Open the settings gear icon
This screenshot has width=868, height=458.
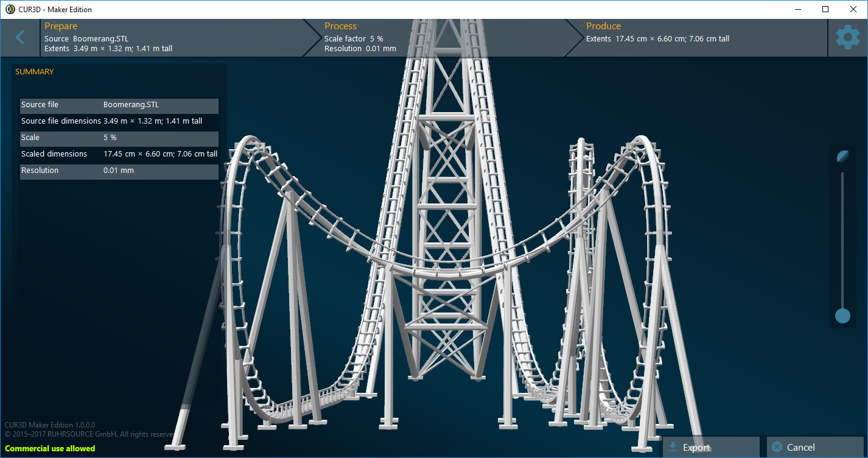click(847, 37)
